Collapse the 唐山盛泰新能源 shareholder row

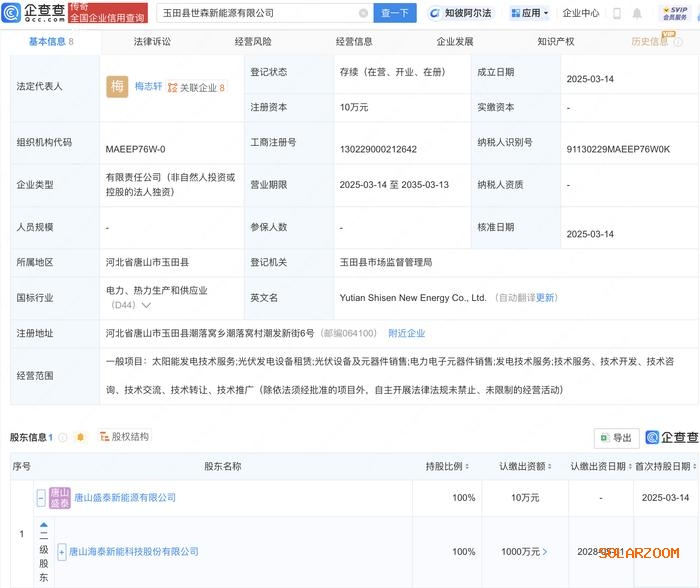[x=41, y=497]
